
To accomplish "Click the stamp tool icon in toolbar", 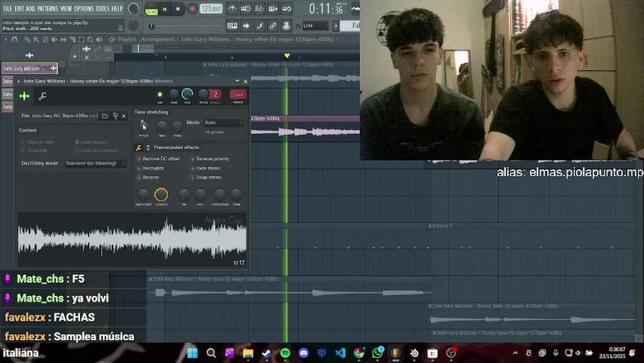I will point(286,26).
